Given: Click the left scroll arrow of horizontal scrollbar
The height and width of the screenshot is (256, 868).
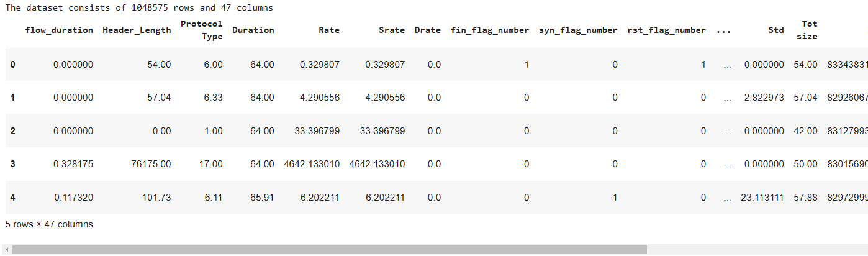Looking at the screenshot, I should point(6,250).
